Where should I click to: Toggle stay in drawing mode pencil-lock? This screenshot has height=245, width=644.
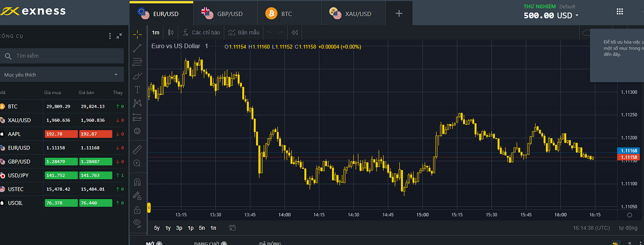pos(137,196)
